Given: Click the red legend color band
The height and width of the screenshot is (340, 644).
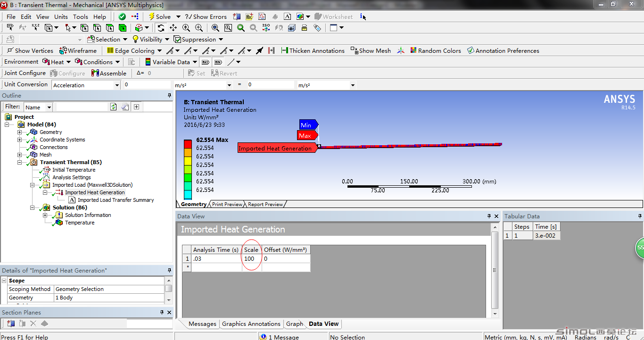Looking at the screenshot, I should click(188, 144).
